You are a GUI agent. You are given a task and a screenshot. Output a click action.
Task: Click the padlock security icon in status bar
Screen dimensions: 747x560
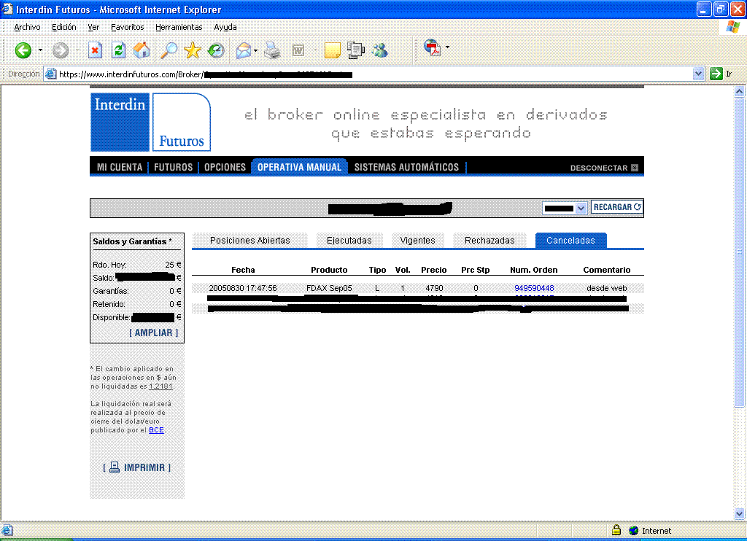(616, 530)
